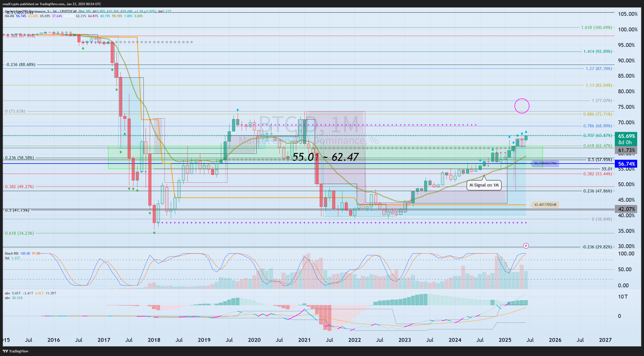The width and height of the screenshot is (644, 356).
Task: Click the 80.00% price axis tick
Action: click(626, 91)
